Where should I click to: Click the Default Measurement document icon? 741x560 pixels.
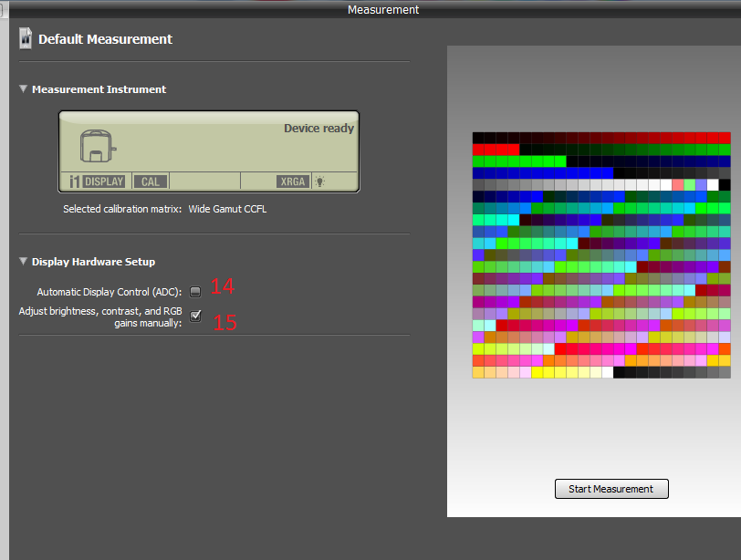click(x=26, y=39)
